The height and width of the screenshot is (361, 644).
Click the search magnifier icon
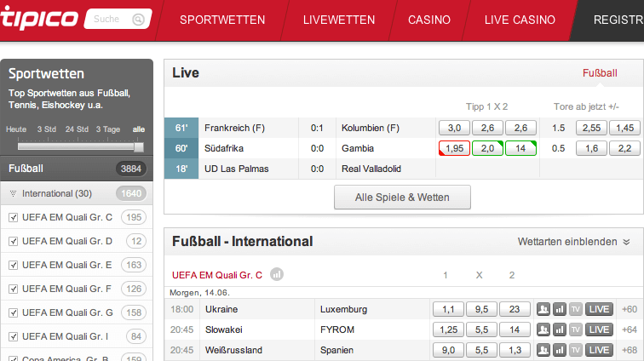click(x=138, y=20)
